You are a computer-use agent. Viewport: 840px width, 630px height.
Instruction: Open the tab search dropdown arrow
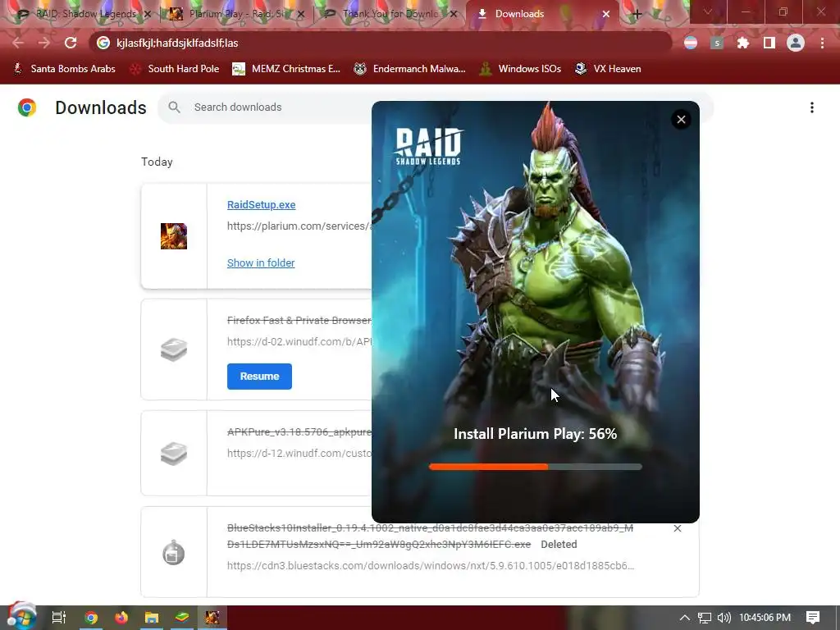coord(708,11)
